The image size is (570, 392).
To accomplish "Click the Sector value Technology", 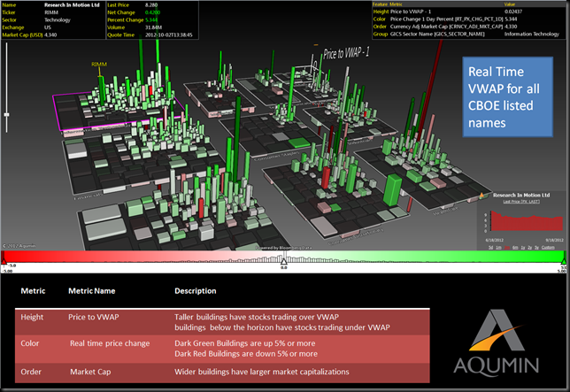I will coord(58,20).
